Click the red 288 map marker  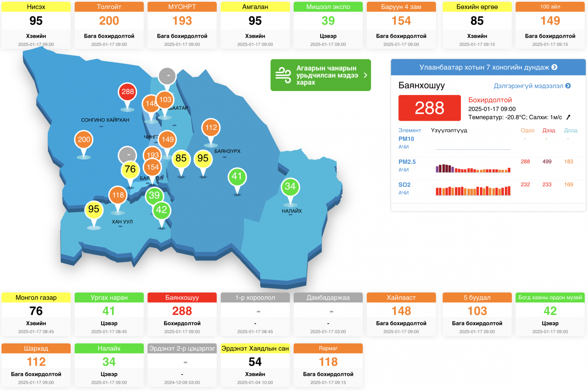tap(128, 92)
